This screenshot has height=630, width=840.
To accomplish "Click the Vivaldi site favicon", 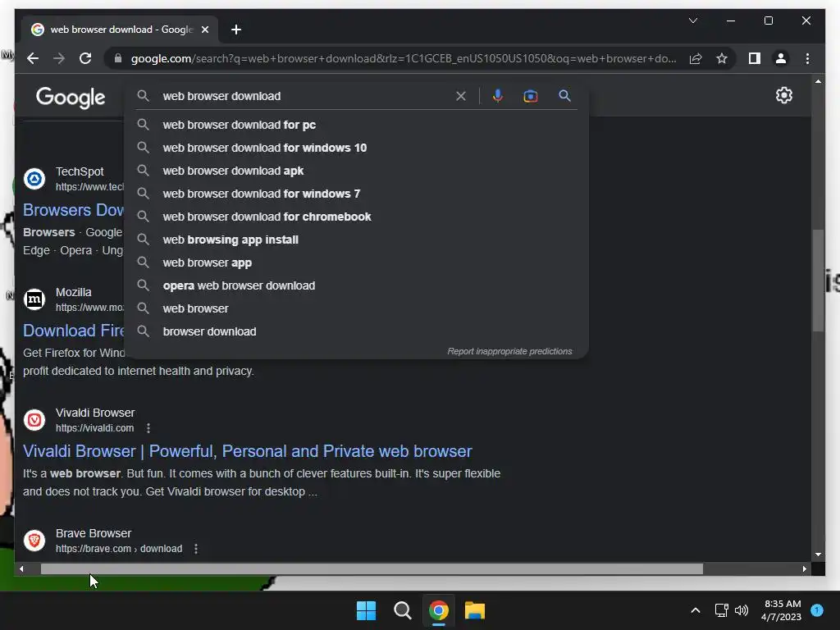I will pyautogui.click(x=34, y=419).
